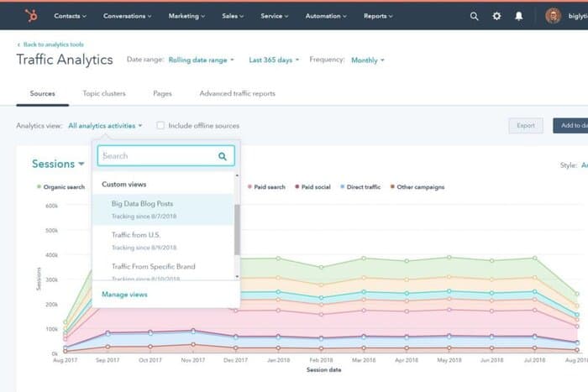Select Traffic From Specific Brand view
The image size is (588, 392).
tap(163, 269)
